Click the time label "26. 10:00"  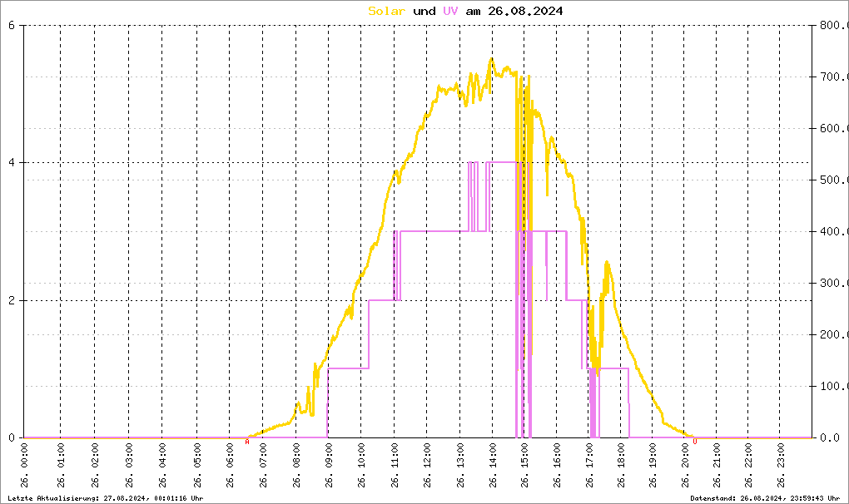361,465
